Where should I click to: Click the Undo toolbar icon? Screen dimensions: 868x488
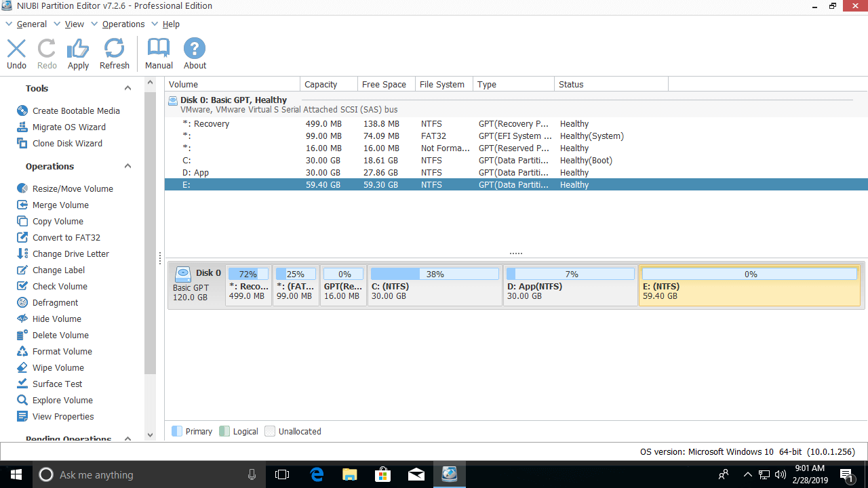pyautogui.click(x=16, y=54)
